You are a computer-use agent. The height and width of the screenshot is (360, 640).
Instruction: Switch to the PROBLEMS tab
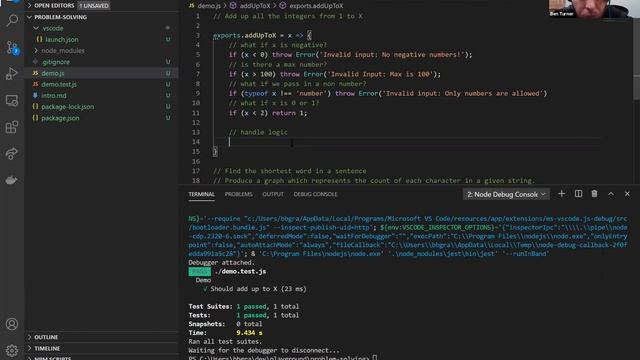238,194
